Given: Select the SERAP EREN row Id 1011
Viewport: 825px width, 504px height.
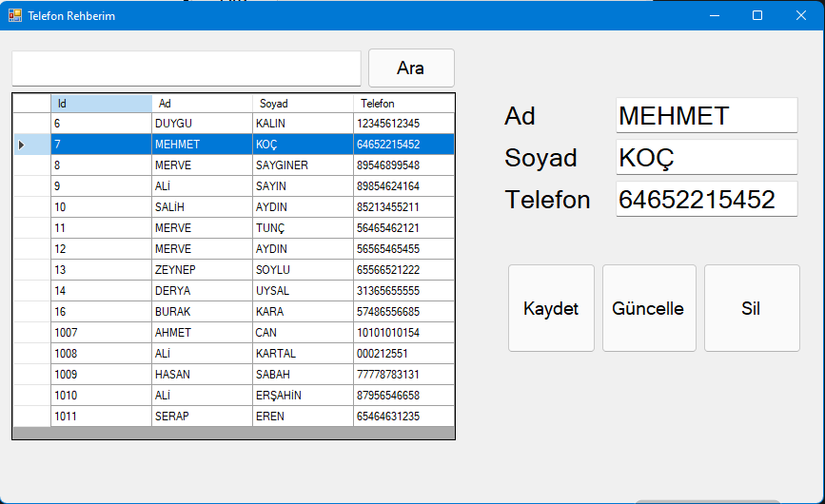Looking at the screenshot, I should [101, 417].
